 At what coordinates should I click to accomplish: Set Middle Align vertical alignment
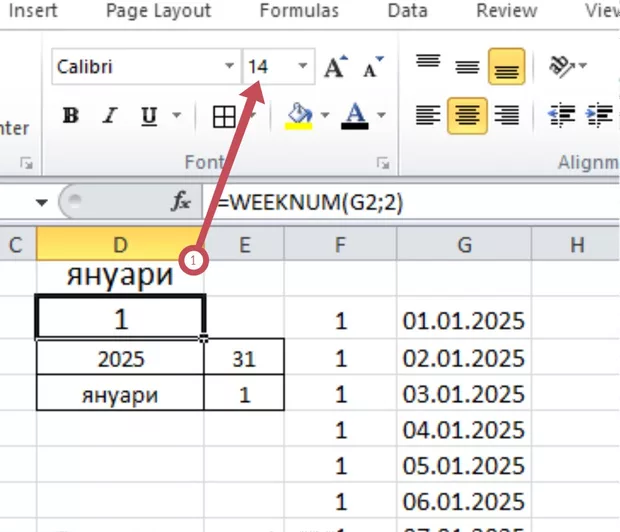(x=467, y=66)
